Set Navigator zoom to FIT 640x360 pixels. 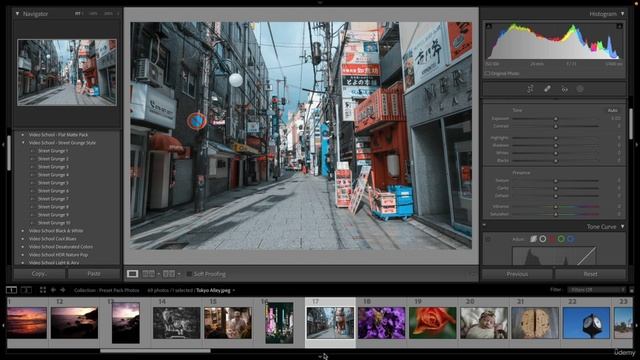coord(78,13)
